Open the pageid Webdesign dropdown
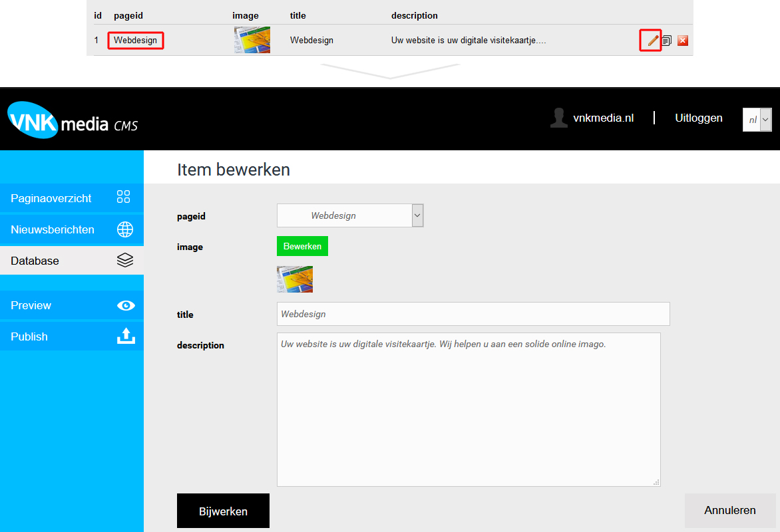The height and width of the screenshot is (532, 780). pyautogui.click(x=350, y=215)
